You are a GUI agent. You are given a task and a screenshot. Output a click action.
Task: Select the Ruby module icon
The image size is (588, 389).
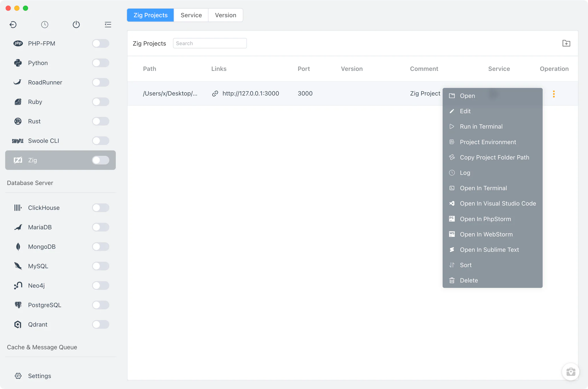click(x=18, y=102)
